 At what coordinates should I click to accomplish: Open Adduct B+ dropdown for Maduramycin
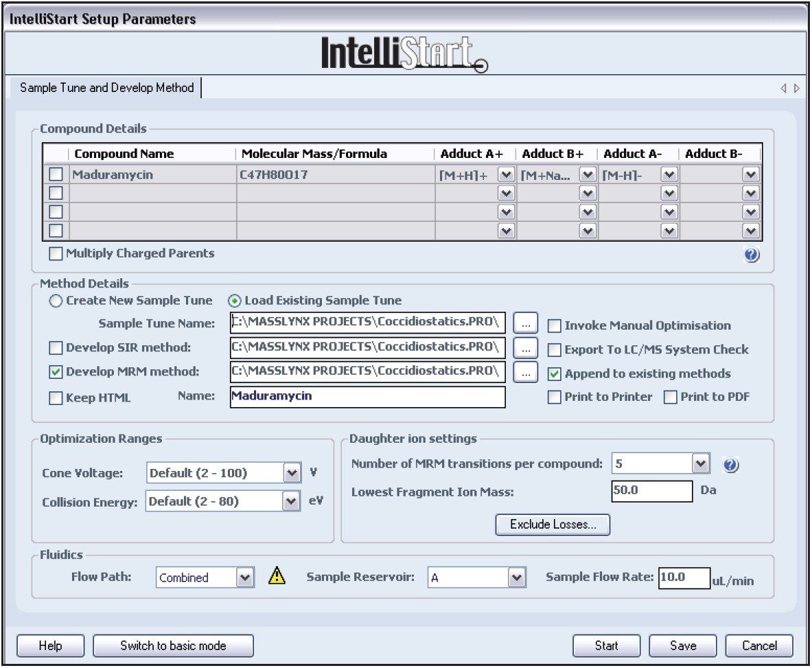point(588,174)
